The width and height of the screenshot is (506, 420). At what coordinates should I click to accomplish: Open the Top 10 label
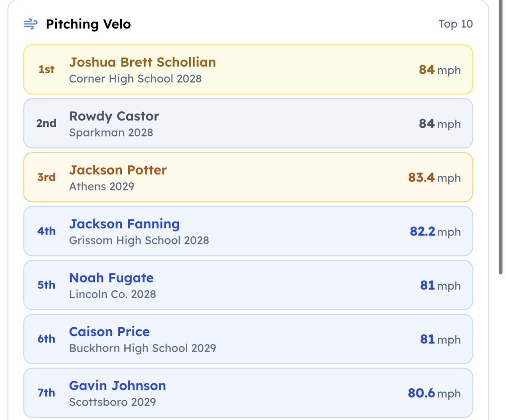click(455, 24)
